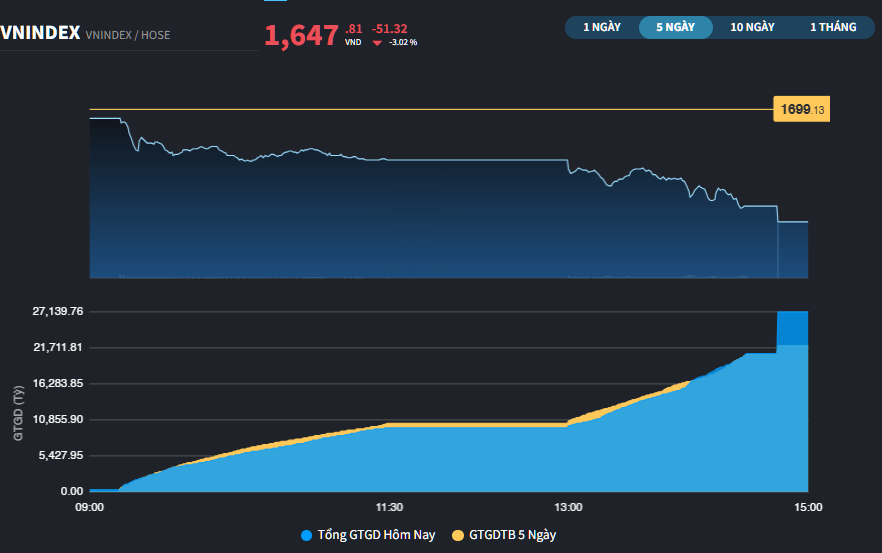Open the 1 THÁNG timeframe view
This screenshot has height=553, width=882.
(832, 27)
